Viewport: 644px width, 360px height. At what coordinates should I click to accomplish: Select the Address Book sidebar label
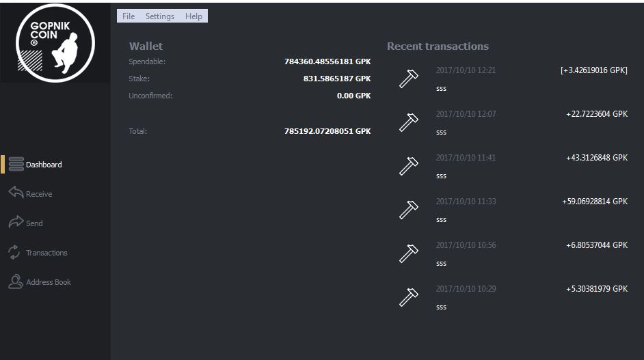(x=49, y=282)
